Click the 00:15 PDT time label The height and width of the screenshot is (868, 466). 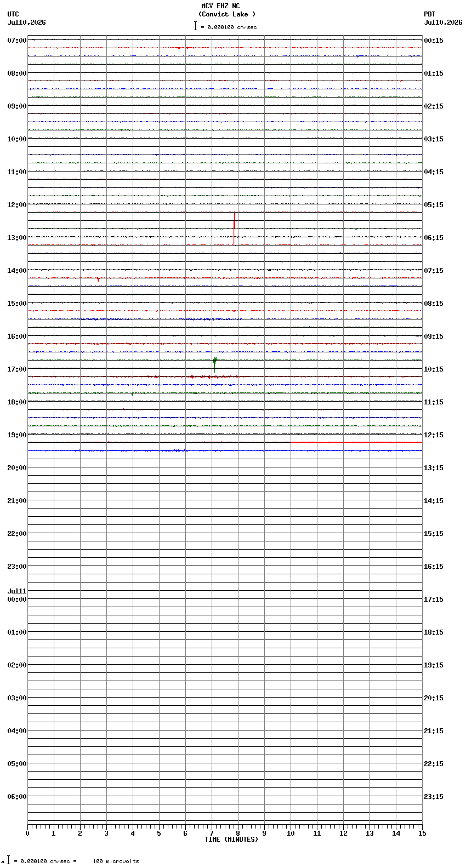pos(434,41)
